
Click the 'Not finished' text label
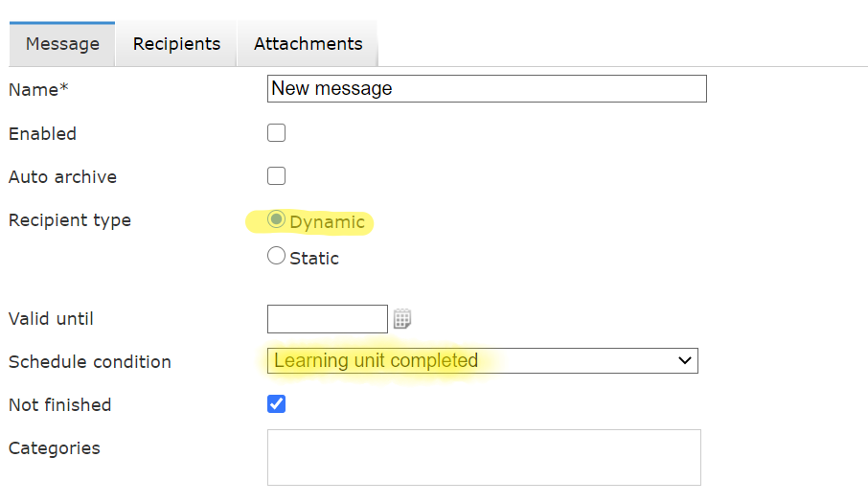59,405
